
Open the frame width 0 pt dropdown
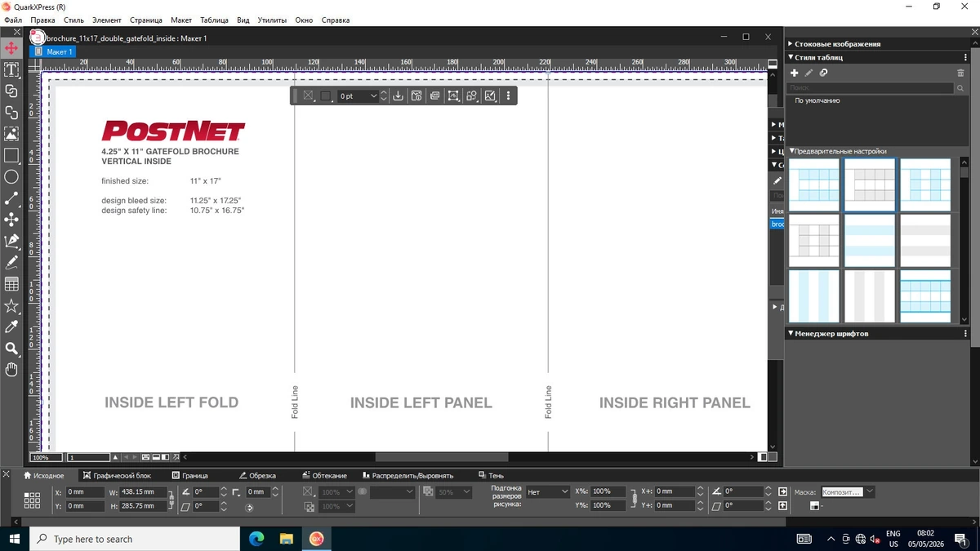374,96
